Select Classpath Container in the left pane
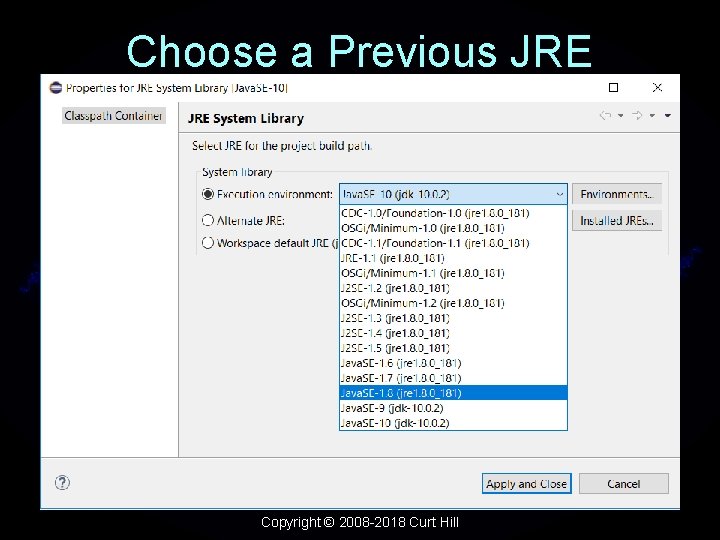 click(x=113, y=116)
